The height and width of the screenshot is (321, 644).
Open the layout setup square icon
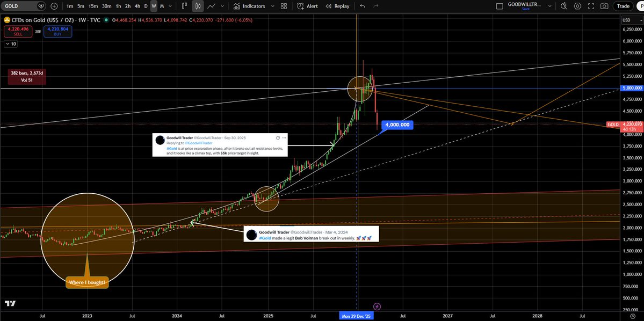click(x=500, y=6)
